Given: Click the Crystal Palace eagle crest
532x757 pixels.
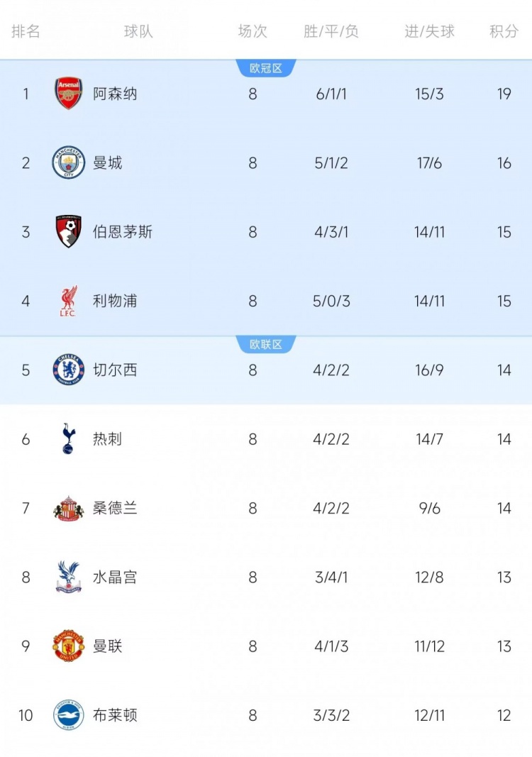Looking at the screenshot, I should click(69, 577).
